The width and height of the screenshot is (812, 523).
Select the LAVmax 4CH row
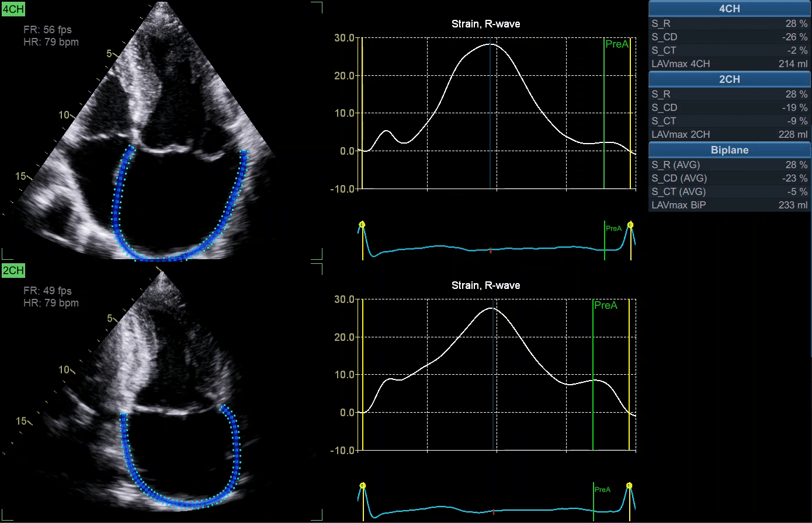pos(729,64)
